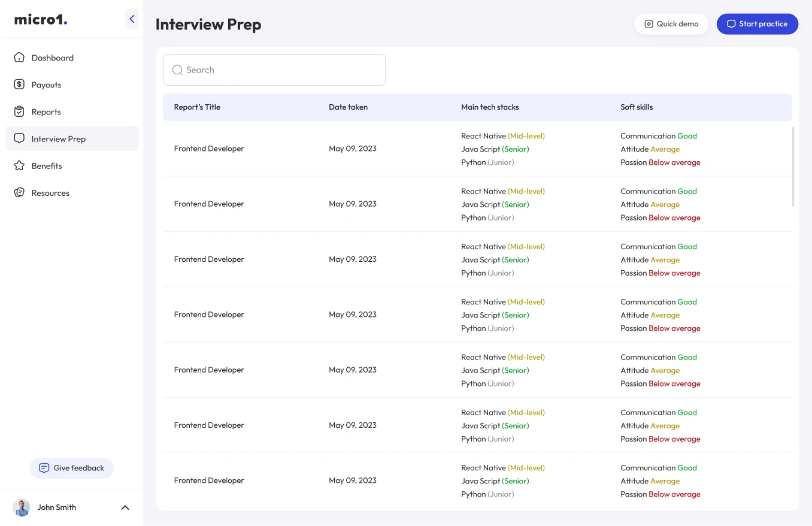Click the speech bubble on Give feedback

pos(43,468)
